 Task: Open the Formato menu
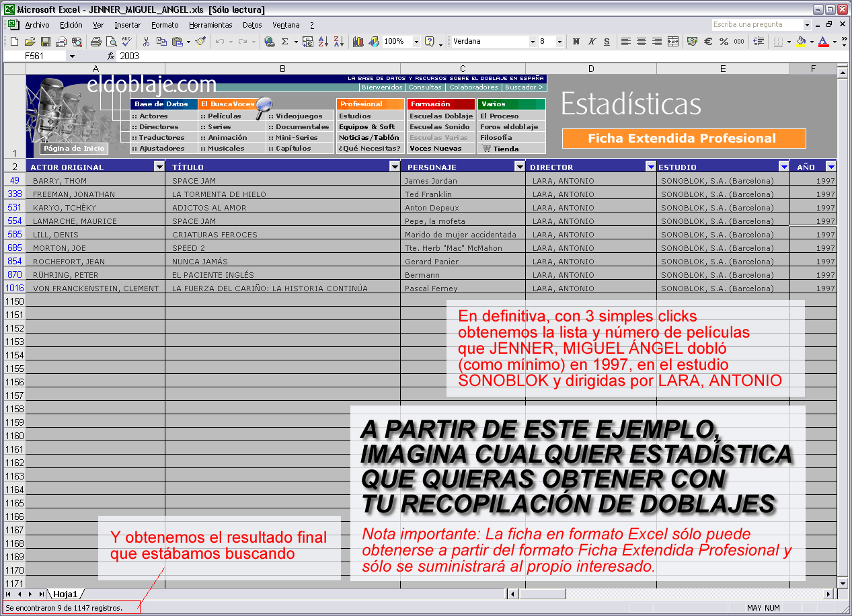pos(165,25)
